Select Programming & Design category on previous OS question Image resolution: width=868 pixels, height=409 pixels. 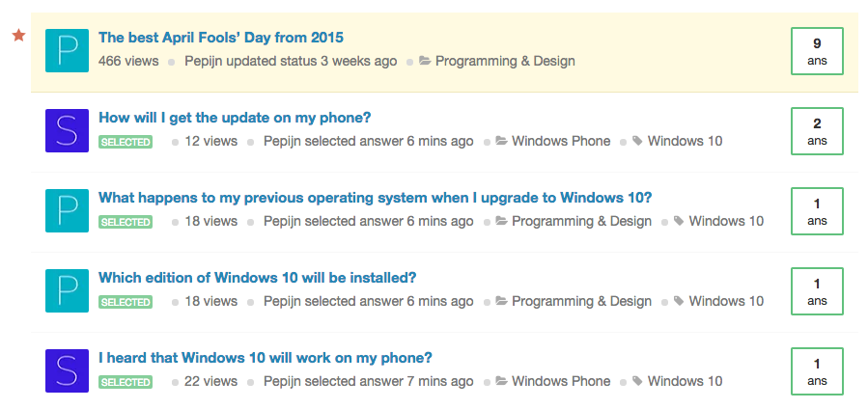[x=581, y=221]
